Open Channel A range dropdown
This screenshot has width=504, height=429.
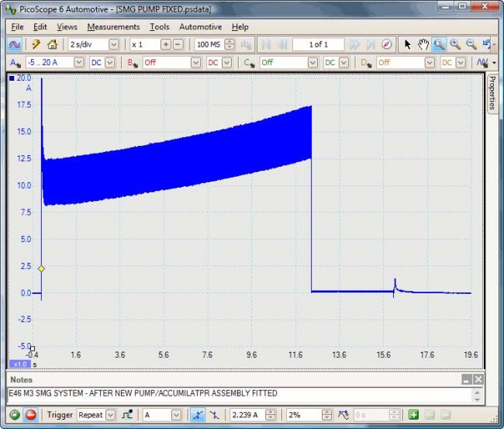(x=79, y=62)
